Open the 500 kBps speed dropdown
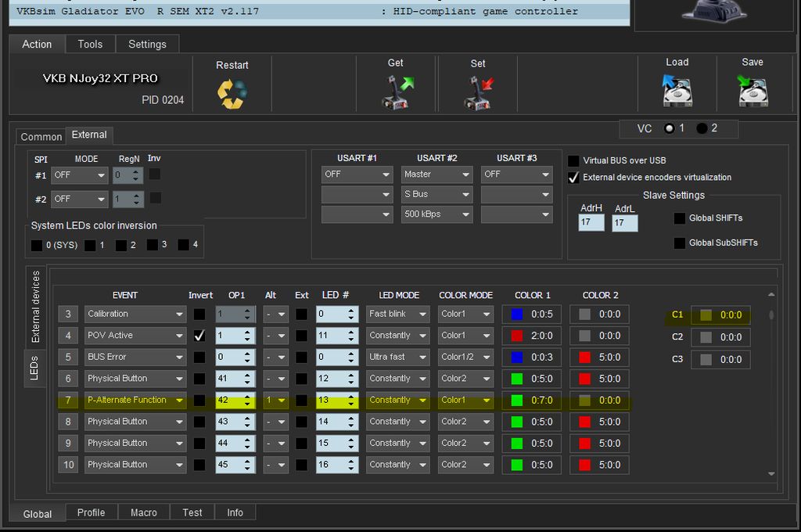The width and height of the screenshot is (801, 532). point(436,214)
